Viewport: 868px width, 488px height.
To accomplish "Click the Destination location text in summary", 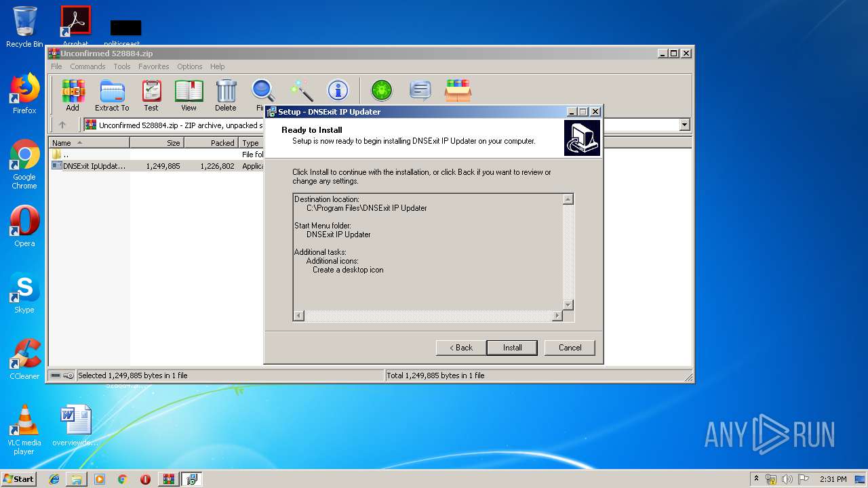I will tap(327, 199).
